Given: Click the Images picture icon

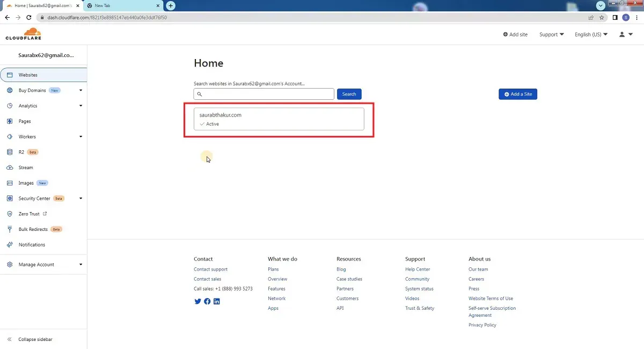Looking at the screenshot, I should (10, 183).
